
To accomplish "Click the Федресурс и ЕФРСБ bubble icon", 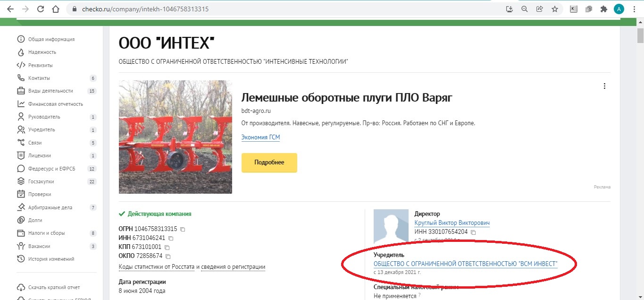I will (x=21, y=169).
